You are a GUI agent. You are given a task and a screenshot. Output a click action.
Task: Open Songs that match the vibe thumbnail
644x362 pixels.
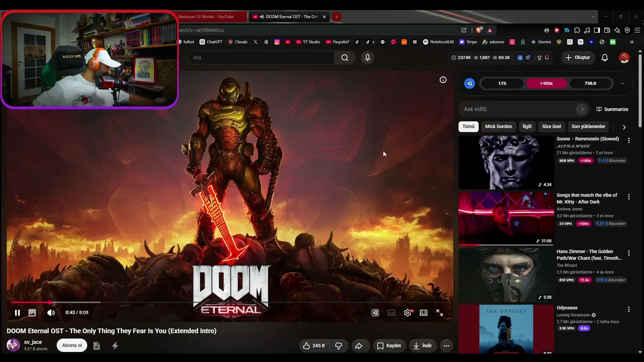tap(506, 219)
